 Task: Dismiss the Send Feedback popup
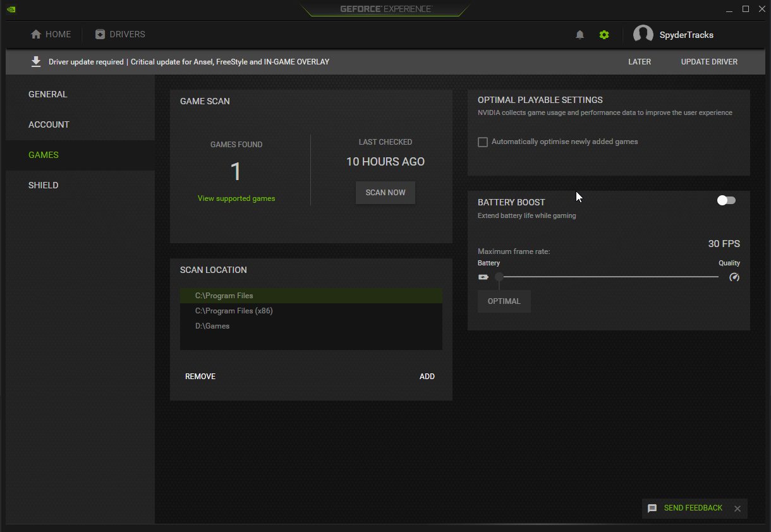coord(738,509)
